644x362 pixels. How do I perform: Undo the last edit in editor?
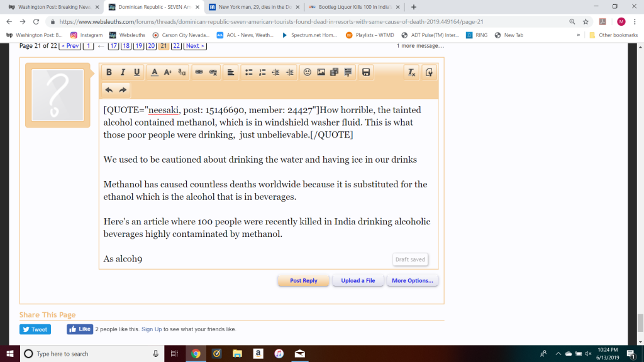coord(109,90)
